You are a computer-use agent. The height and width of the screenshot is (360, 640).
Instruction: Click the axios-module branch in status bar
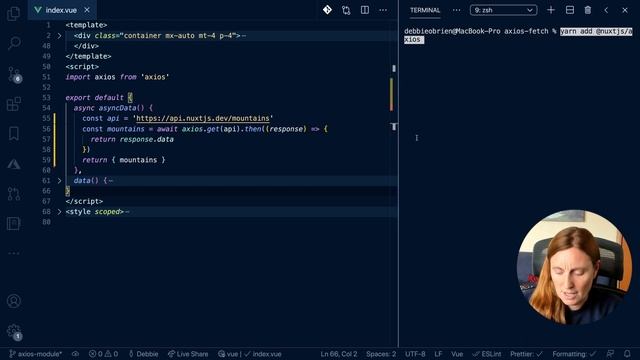(36, 354)
